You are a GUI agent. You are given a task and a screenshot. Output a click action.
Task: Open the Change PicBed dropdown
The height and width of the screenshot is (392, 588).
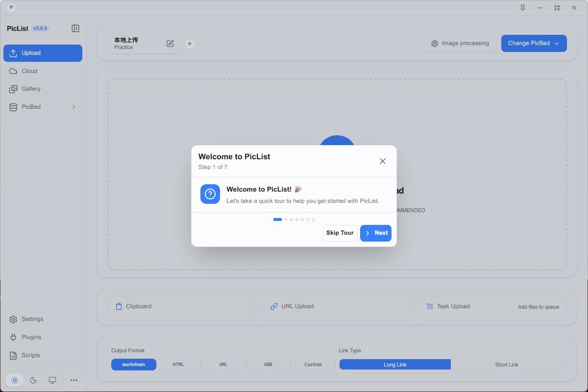(534, 43)
